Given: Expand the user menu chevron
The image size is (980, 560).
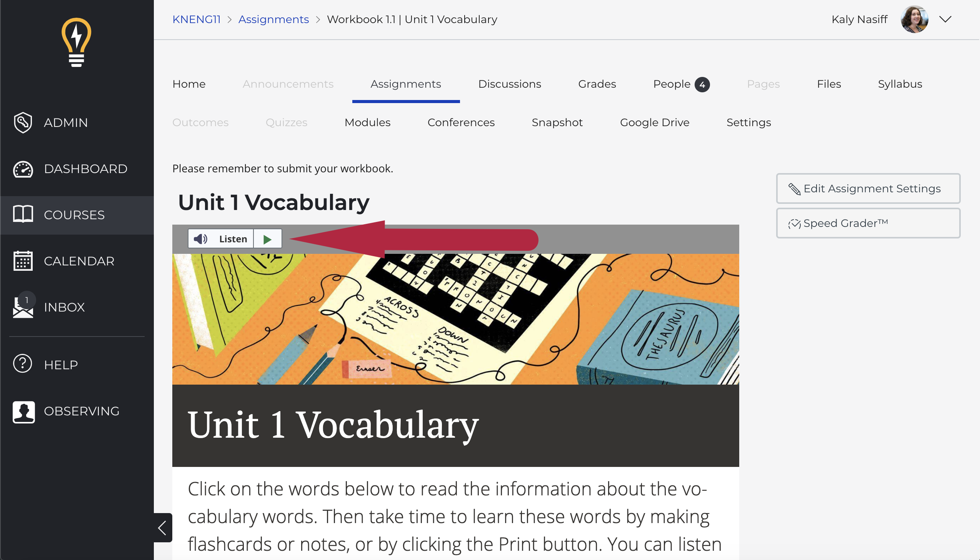Looking at the screenshot, I should [x=945, y=19].
